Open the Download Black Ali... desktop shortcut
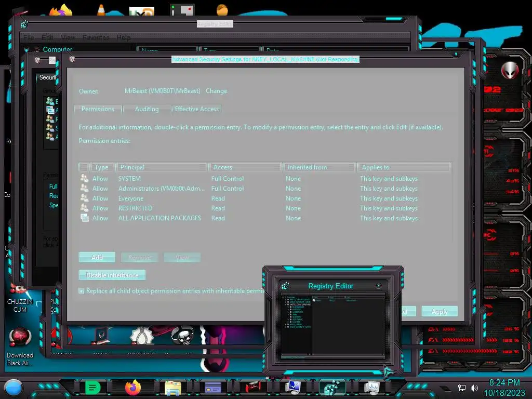 [20, 347]
